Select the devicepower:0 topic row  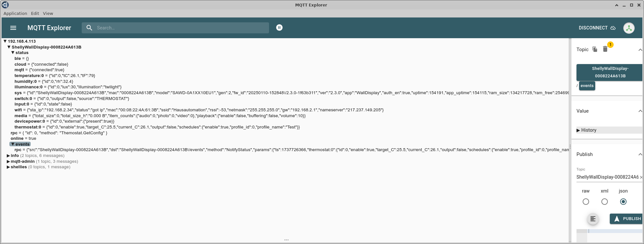click(x=65, y=121)
